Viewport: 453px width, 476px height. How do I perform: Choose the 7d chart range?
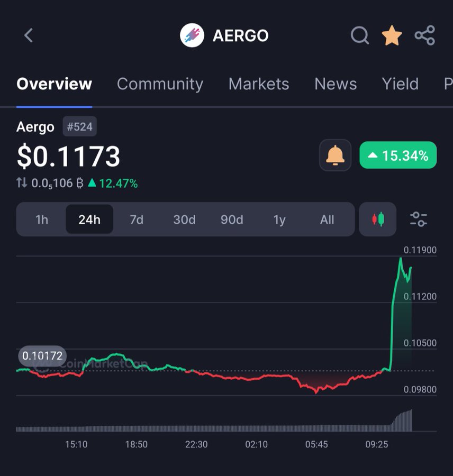[137, 219]
